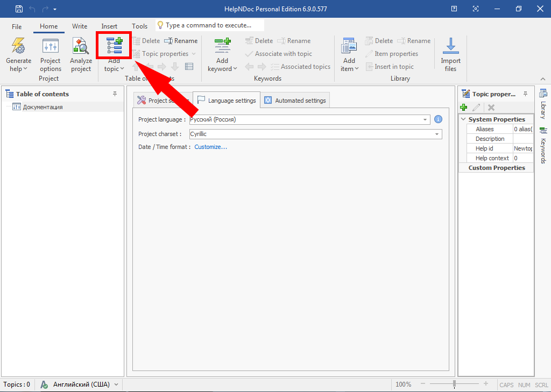Viewport: 551px width, 392px height.
Task: Click Insert in topic
Action: click(x=390, y=67)
